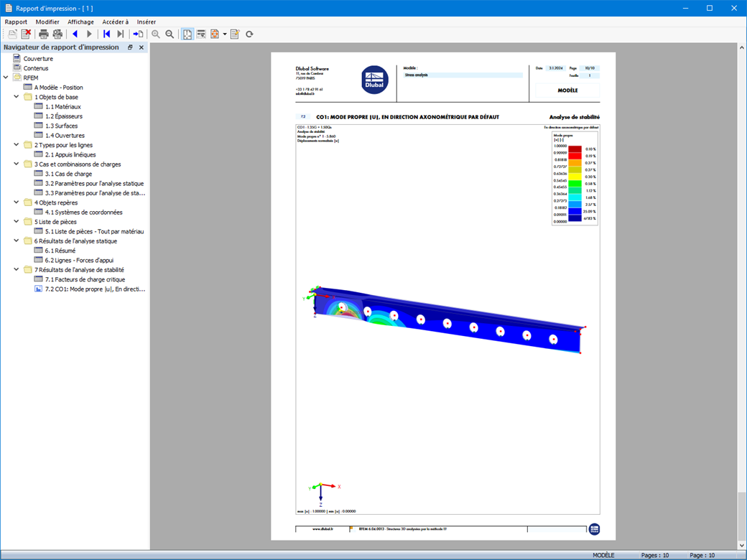This screenshot has width=747, height=560.
Task: Open the Rapport menu
Action: (x=16, y=22)
